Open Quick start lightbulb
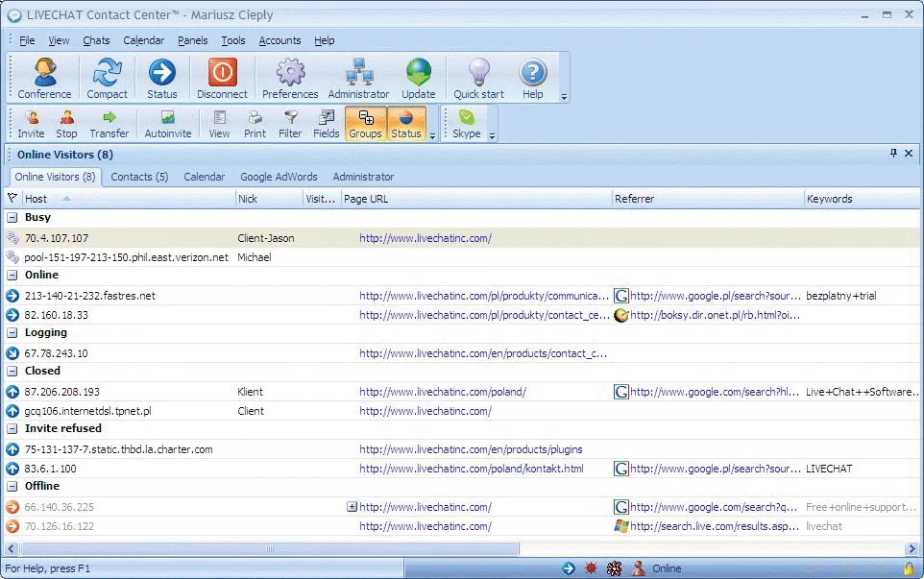Screen dimensions: 924x579 click(478, 79)
